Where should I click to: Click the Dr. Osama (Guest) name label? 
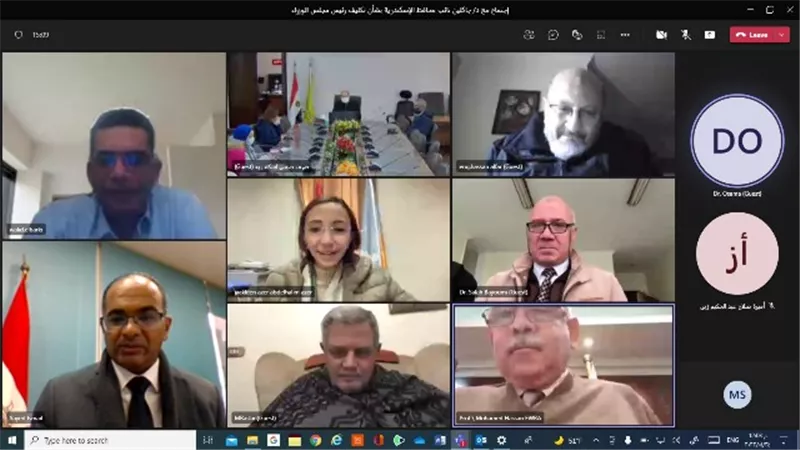[x=737, y=194]
